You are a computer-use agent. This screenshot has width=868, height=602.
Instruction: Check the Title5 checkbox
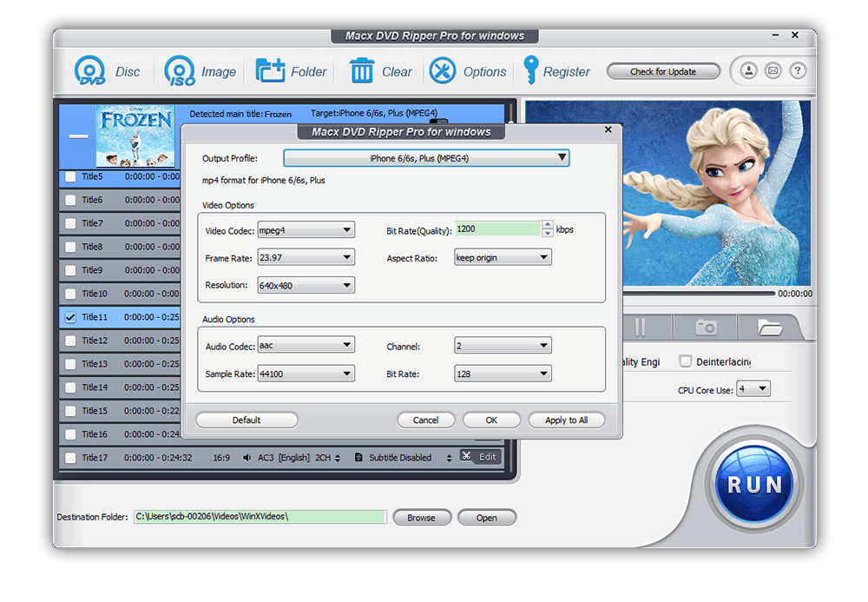click(70, 176)
